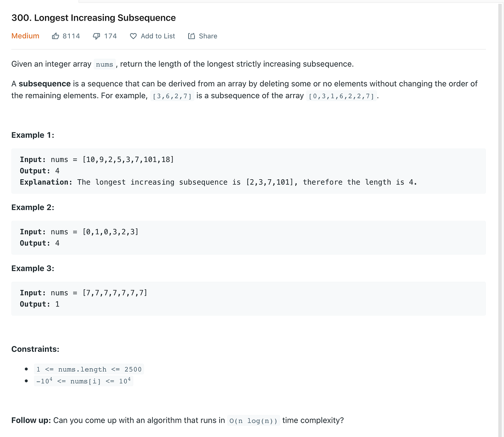Image resolution: width=504 pixels, height=437 pixels.
Task: Click the Share action text
Action: [x=208, y=36]
